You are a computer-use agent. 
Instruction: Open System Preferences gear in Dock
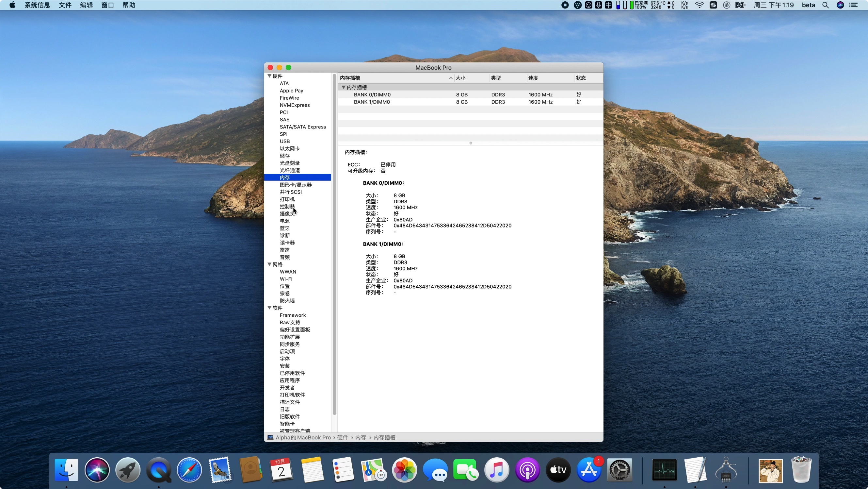[x=619, y=469]
